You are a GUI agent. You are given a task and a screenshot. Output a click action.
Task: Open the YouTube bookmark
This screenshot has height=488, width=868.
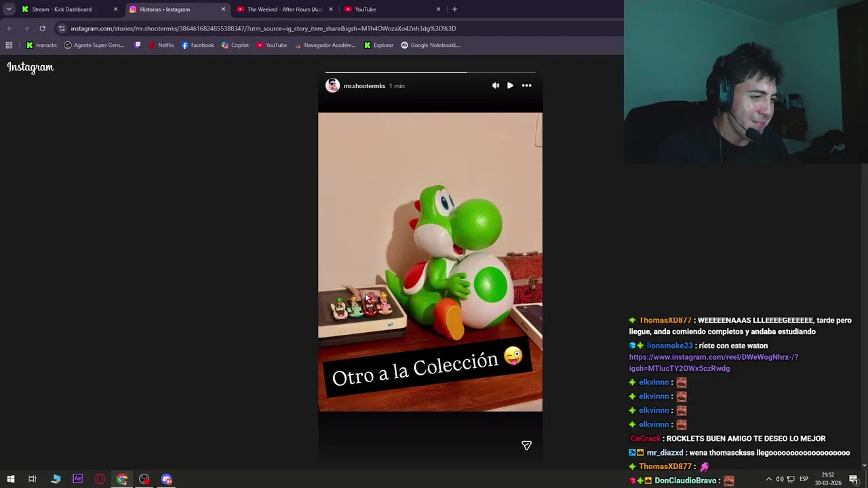click(272, 45)
